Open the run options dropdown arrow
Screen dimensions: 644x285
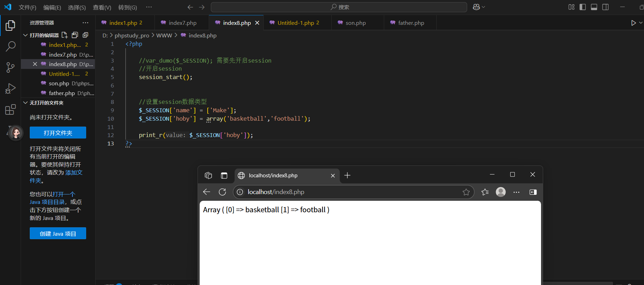[x=641, y=23]
